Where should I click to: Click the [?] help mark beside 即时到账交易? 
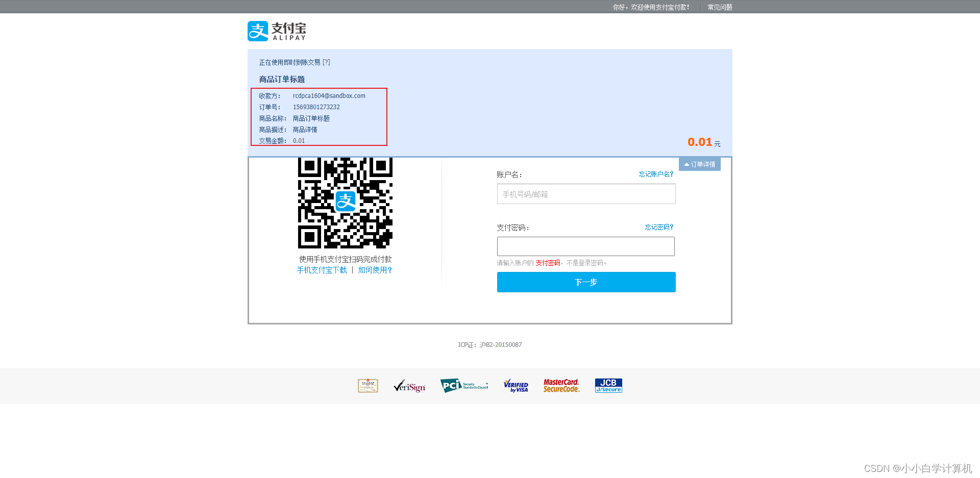[x=326, y=62]
